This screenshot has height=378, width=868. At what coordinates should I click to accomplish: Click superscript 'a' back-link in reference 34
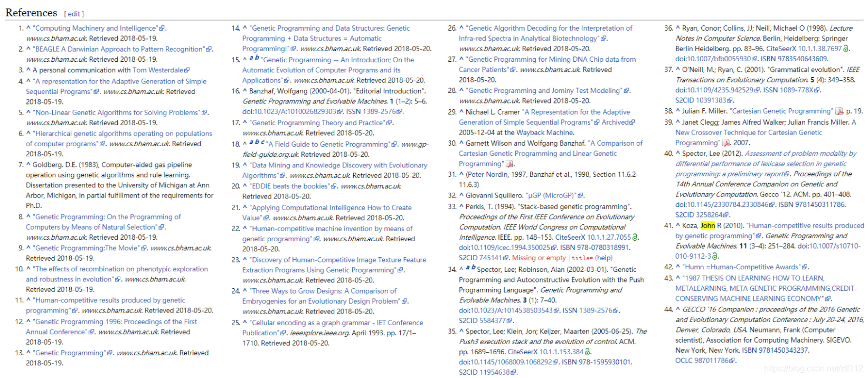pos(467,267)
